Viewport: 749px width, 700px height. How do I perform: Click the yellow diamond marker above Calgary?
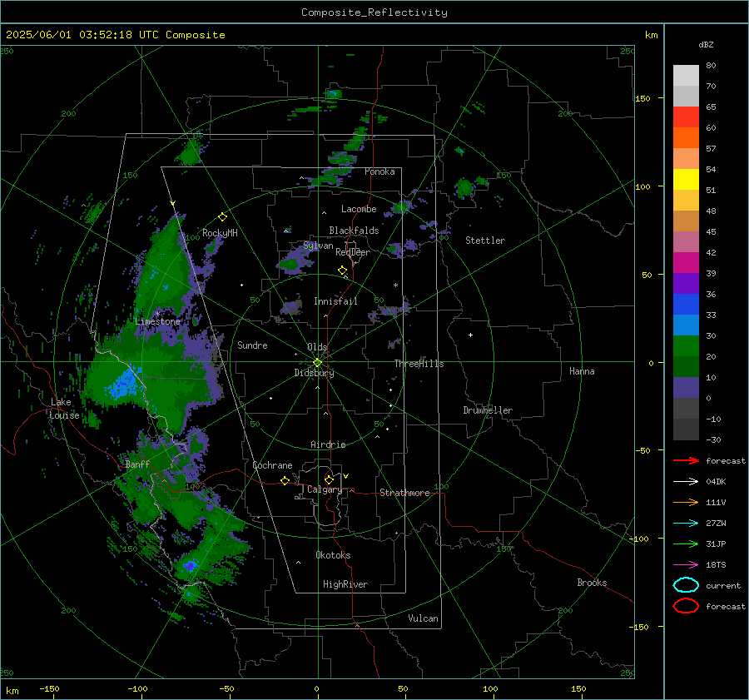coord(329,479)
